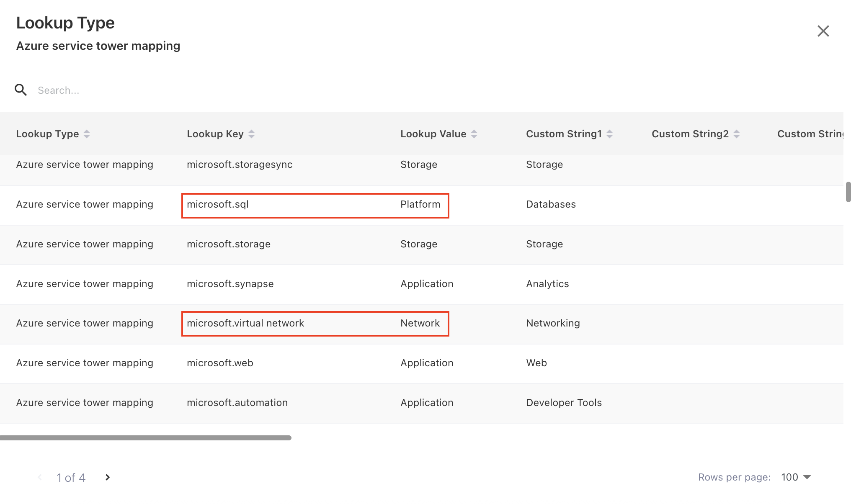Go to the next page of results
Viewport: 851px width, 504px height.
point(107,477)
